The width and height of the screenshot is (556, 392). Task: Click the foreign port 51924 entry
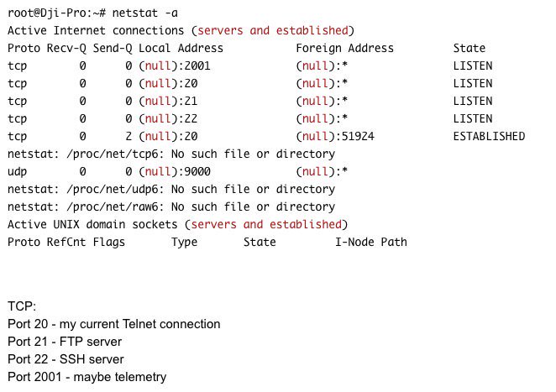click(x=335, y=137)
